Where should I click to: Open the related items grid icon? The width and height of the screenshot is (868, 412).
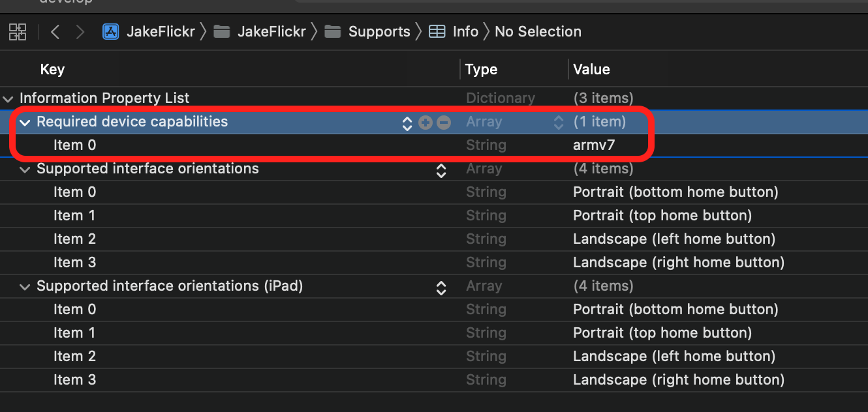click(x=18, y=31)
